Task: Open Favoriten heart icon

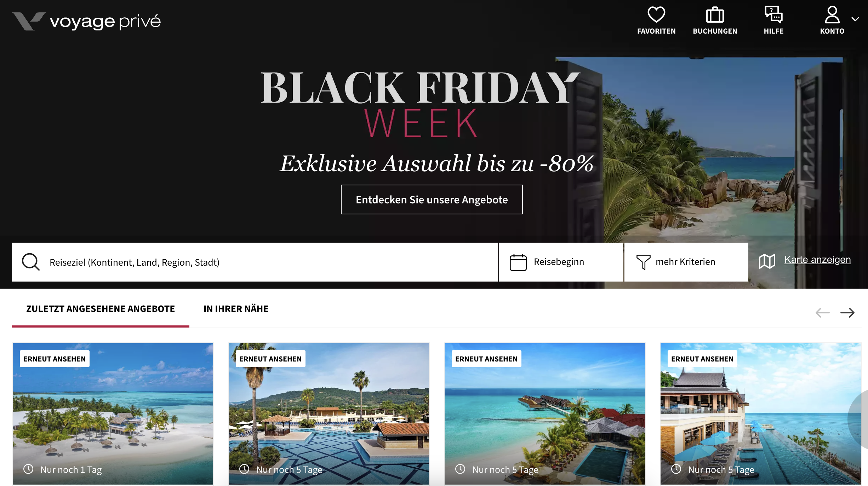Action: (x=656, y=15)
